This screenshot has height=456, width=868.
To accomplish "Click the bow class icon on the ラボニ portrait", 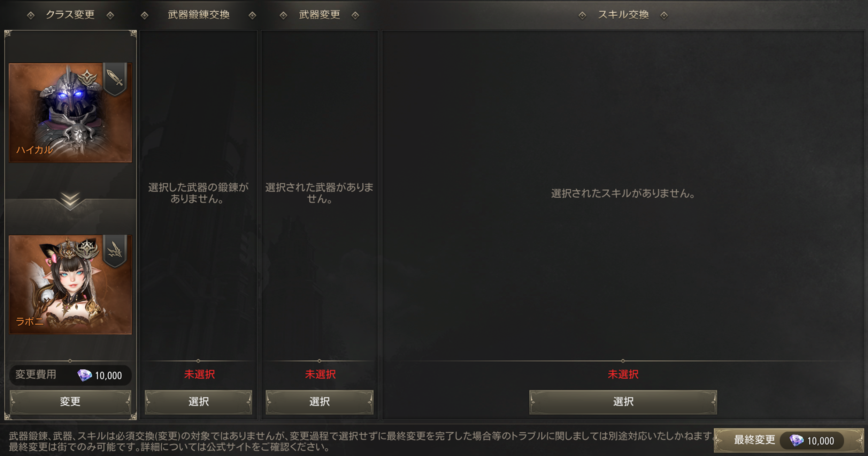I will point(115,250).
